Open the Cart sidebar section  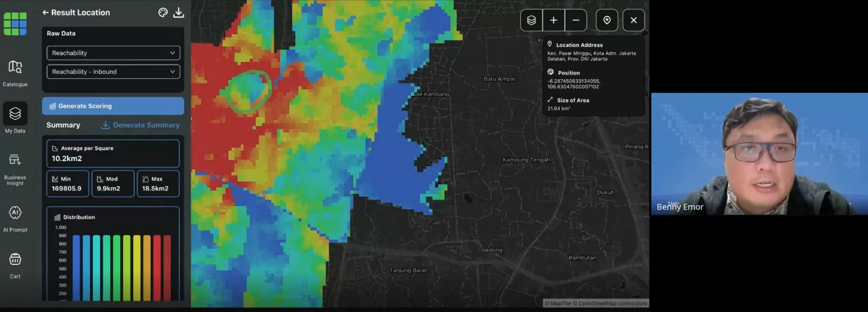pyautogui.click(x=15, y=265)
